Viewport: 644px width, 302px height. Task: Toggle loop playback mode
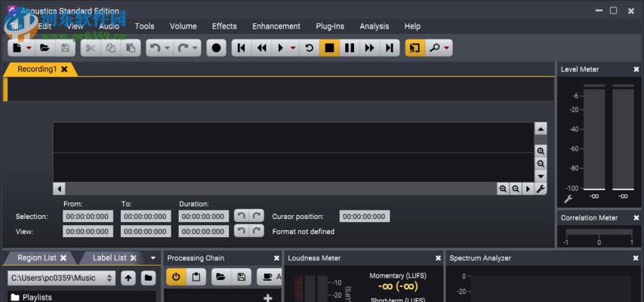click(310, 48)
